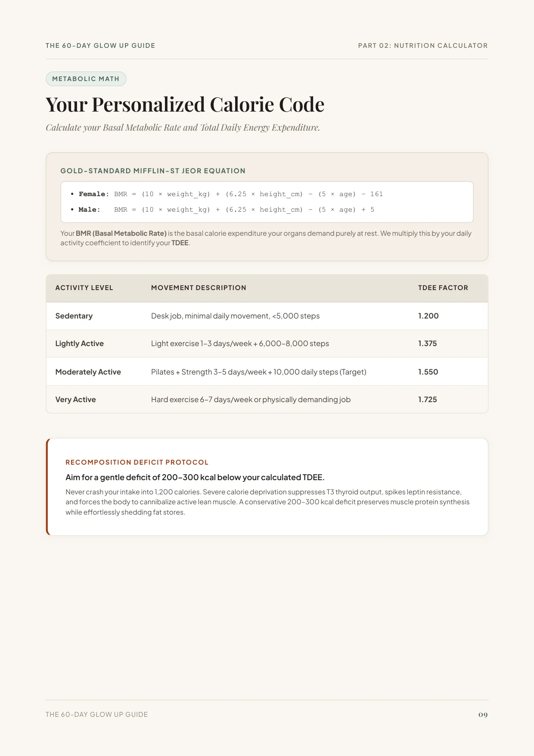
Task: Click 'PART 02: NUTRITION CALCULATOR' header label
Action: (423, 46)
